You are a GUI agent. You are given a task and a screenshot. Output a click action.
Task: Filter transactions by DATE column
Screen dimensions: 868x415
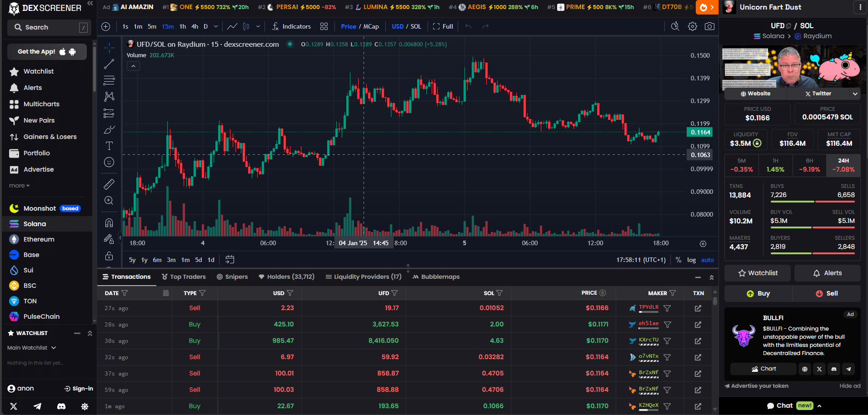[x=125, y=293]
